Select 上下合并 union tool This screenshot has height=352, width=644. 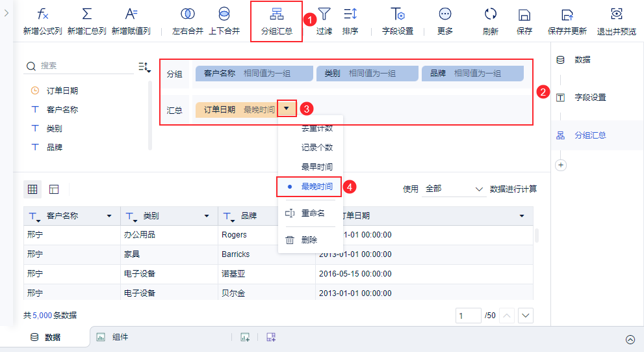(x=224, y=14)
